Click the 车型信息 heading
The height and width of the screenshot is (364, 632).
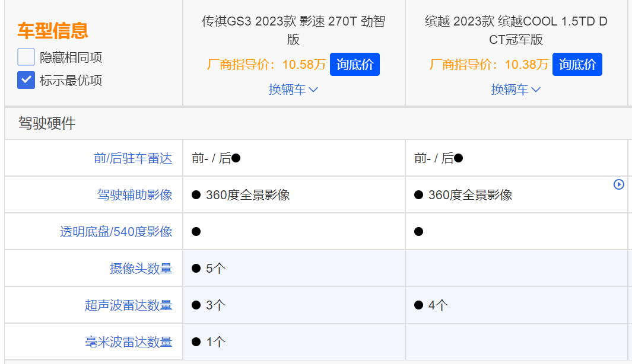(53, 31)
